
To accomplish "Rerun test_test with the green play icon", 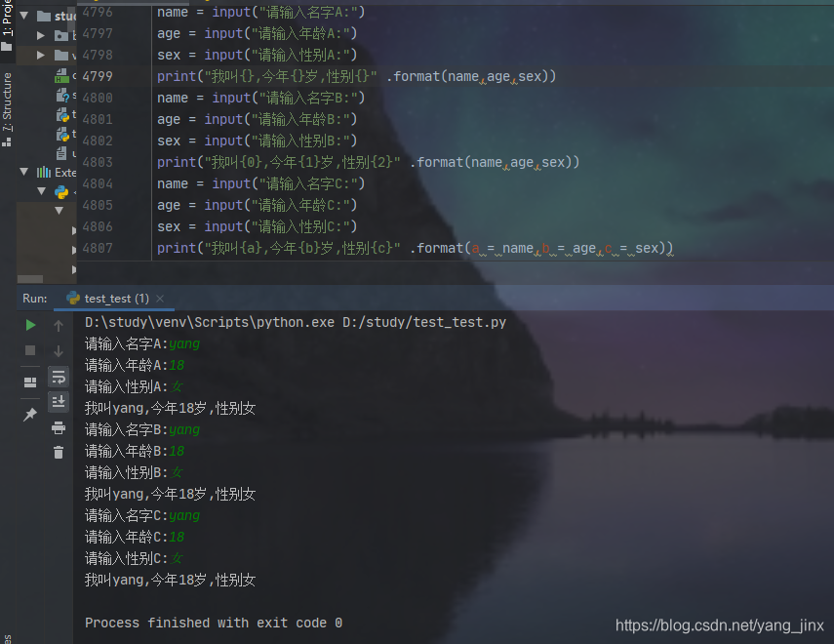I will tap(31, 325).
